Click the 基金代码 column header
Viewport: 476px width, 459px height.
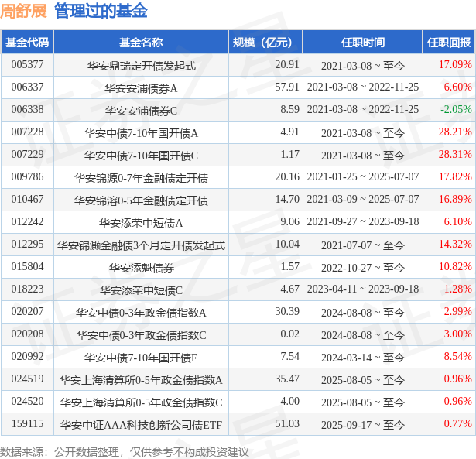27,43
